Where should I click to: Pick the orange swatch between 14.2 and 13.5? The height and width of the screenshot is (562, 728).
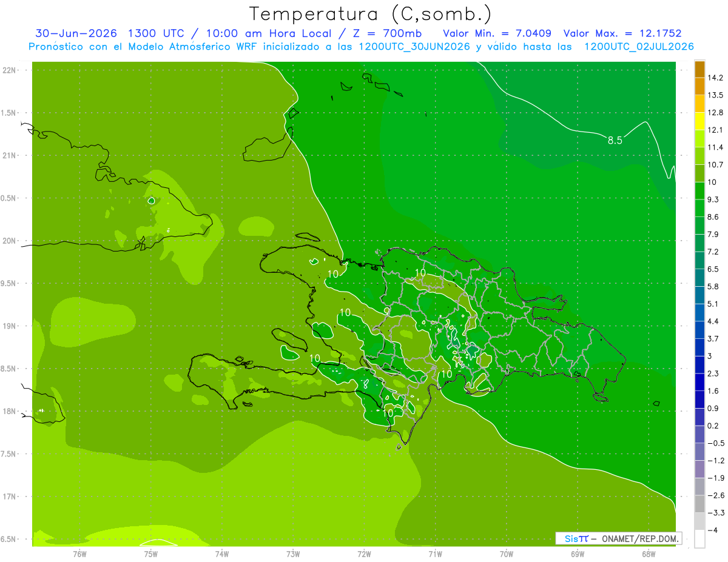pos(699,87)
